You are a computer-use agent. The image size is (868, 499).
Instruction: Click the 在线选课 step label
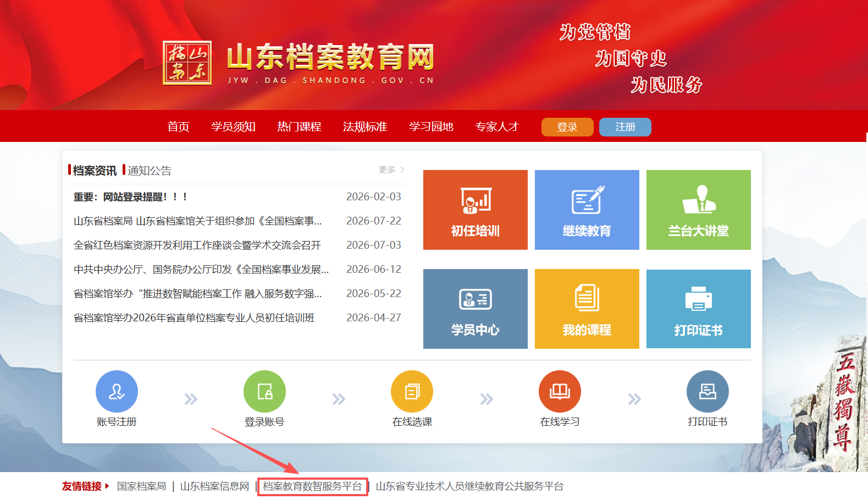coord(412,422)
